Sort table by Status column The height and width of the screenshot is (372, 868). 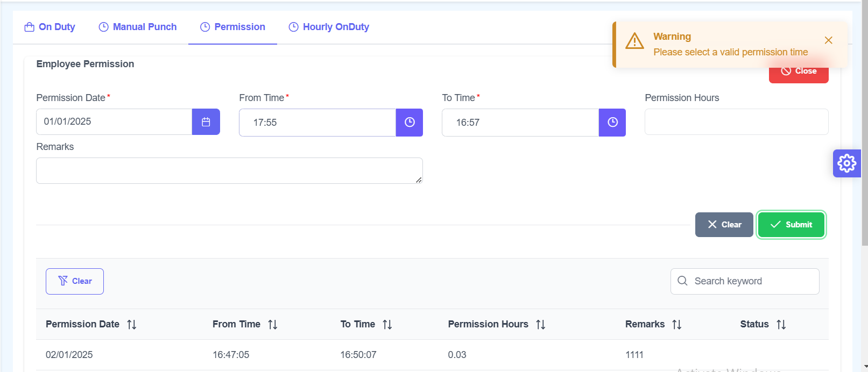(x=781, y=325)
